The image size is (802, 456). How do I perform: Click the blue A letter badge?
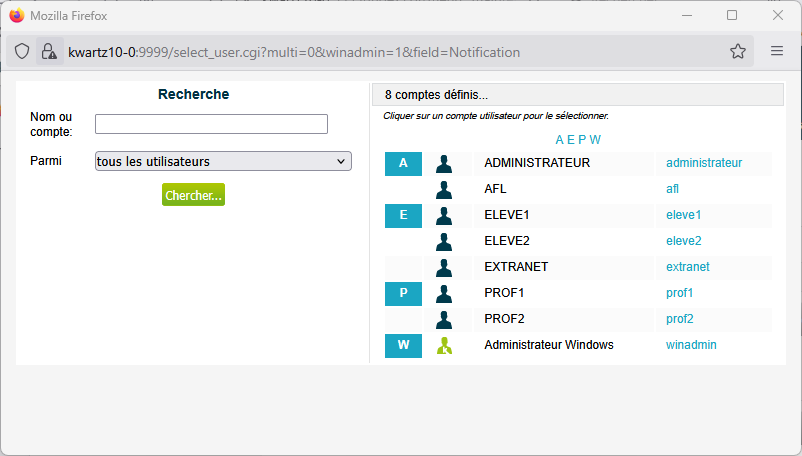click(x=404, y=164)
